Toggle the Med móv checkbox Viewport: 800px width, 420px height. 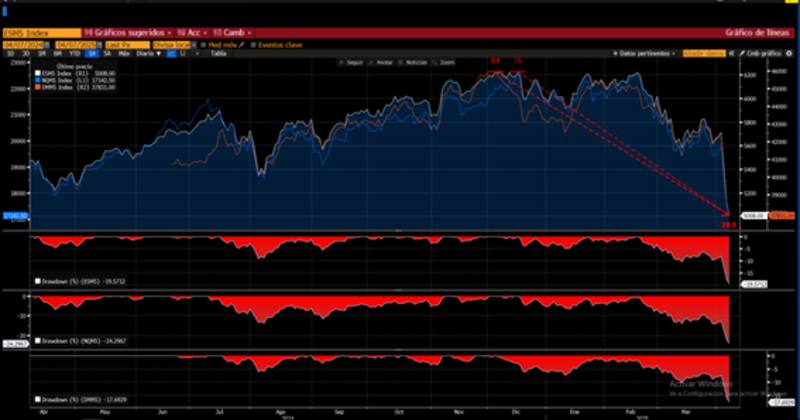click(203, 46)
